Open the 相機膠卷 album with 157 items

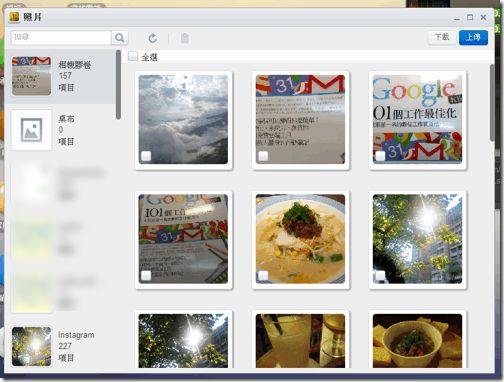click(x=60, y=76)
